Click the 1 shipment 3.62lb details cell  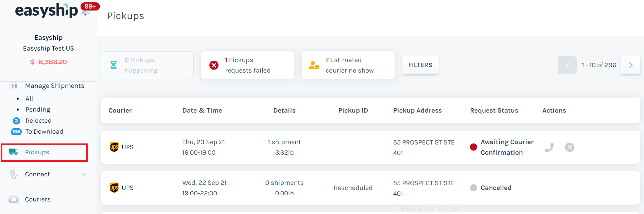click(284, 147)
